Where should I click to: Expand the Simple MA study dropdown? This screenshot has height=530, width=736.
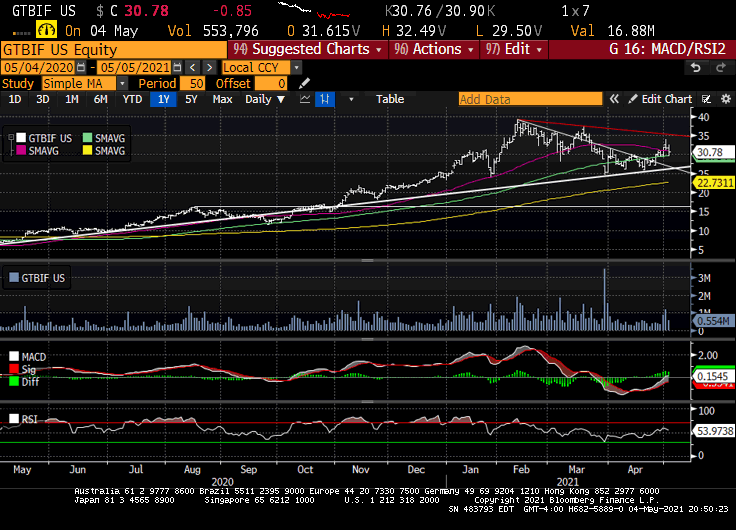pyautogui.click(x=122, y=84)
